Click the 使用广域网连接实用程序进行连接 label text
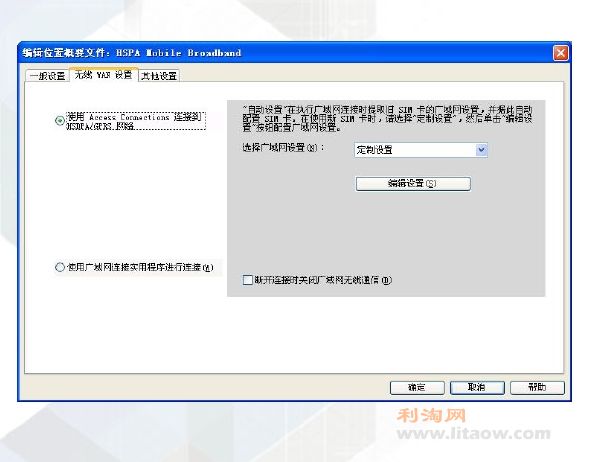Image resolution: width=591 pixels, height=462 pixels. [x=140, y=267]
